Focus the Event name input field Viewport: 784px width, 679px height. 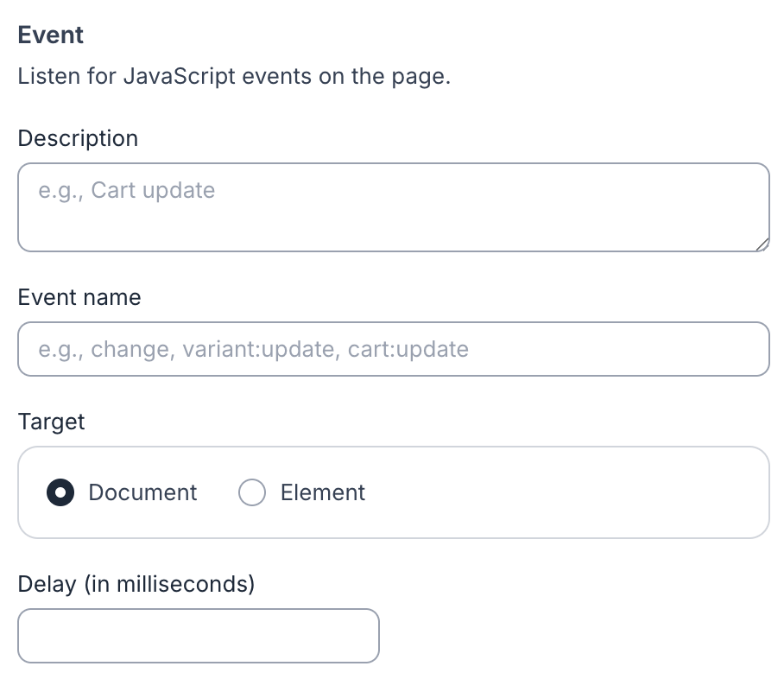click(393, 349)
